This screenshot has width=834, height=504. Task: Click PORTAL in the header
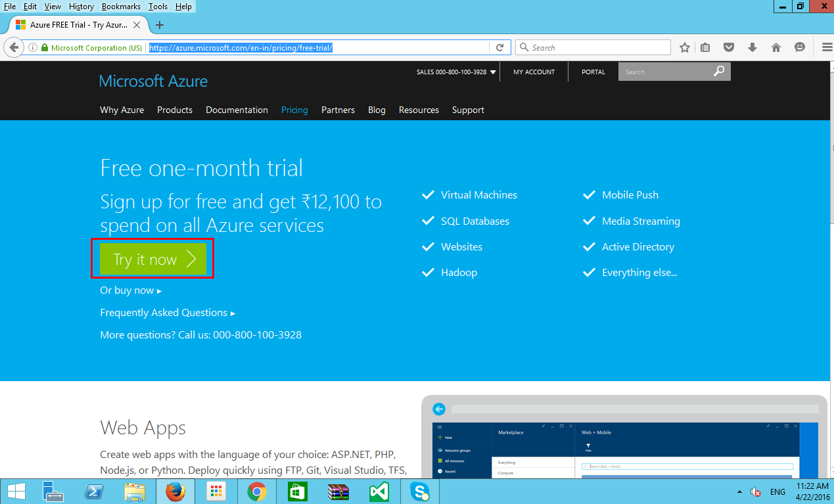tap(593, 72)
